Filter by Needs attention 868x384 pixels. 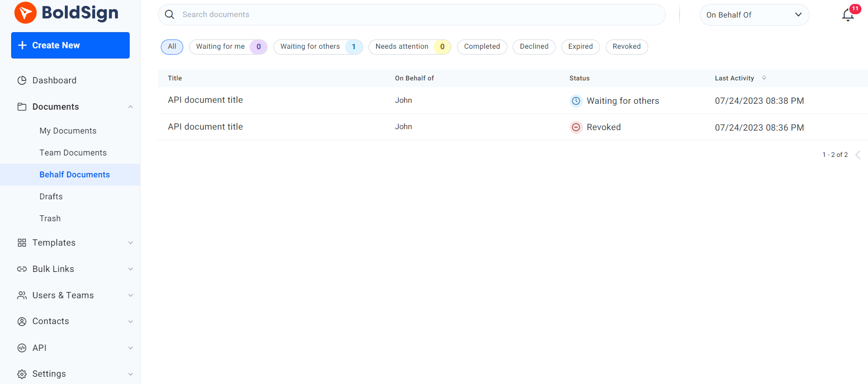coord(410,47)
